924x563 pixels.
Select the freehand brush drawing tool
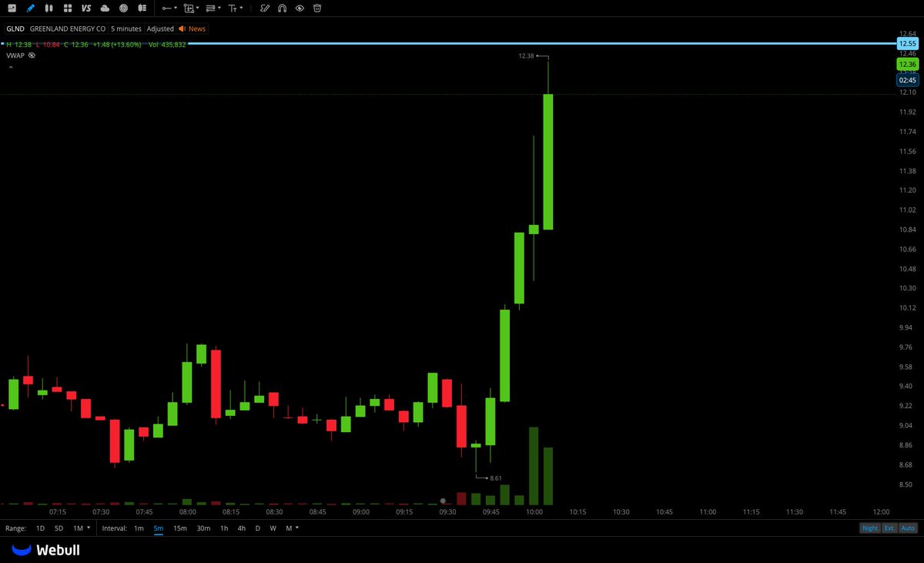point(264,8)
